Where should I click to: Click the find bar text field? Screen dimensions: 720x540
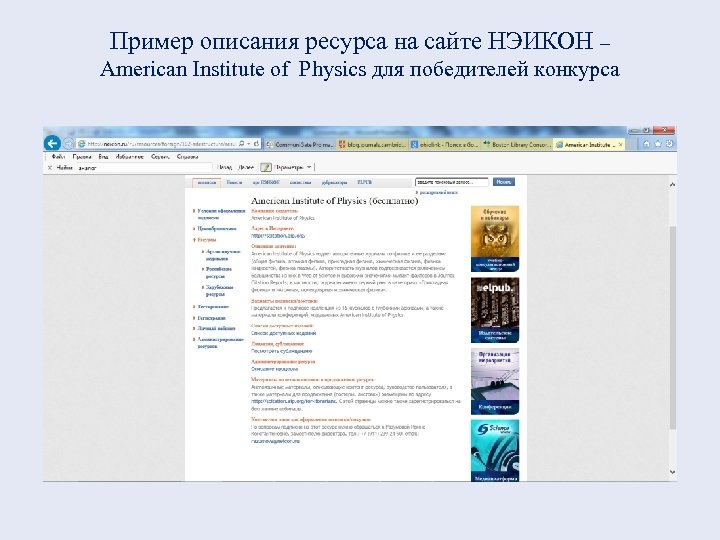[144, 168]
